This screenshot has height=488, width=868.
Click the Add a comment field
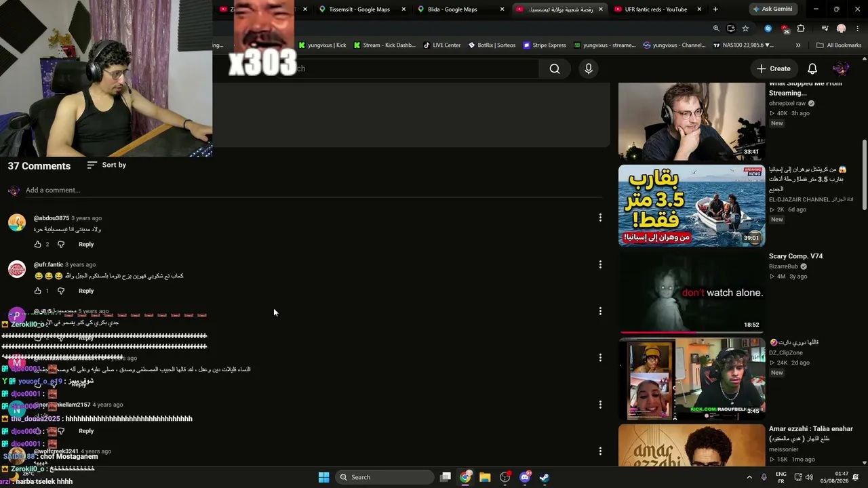point(314,190)
